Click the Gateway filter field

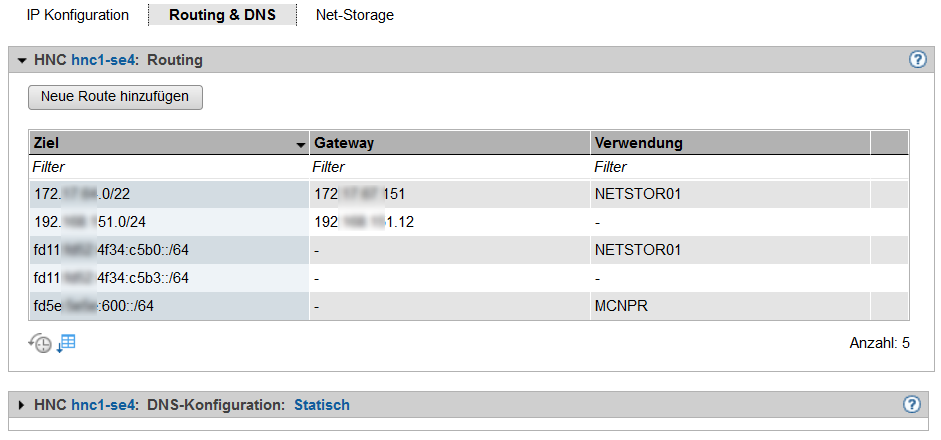449,168
